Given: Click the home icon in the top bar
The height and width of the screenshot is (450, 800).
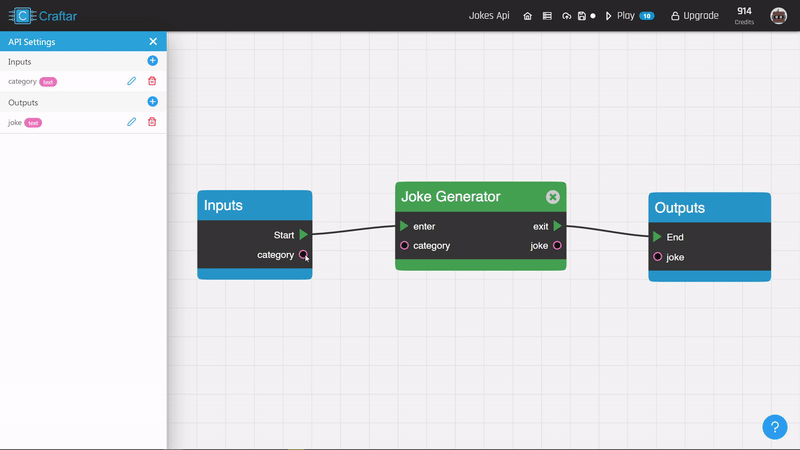Looking at the screenshot, I should pyautogui.click(x=527, y=16).
